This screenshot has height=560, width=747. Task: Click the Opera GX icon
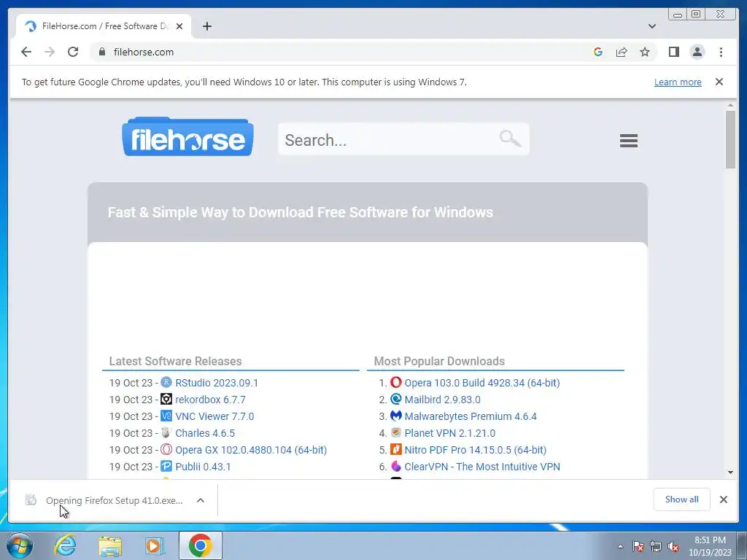click(x=166, y=449)
